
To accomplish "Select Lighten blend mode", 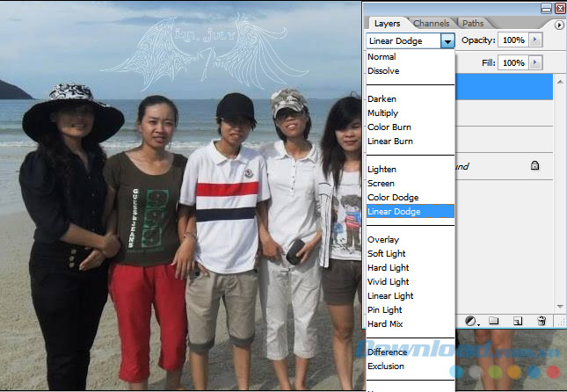I will (x=382, y=170).
